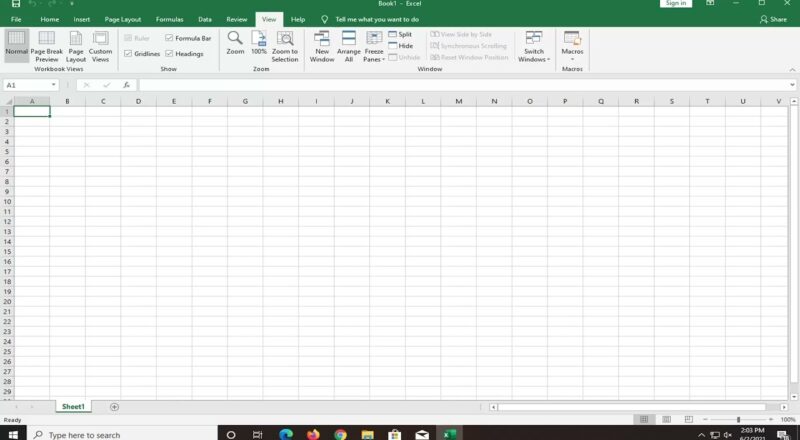Click the 100% zoom level

(x=788, y=420)
